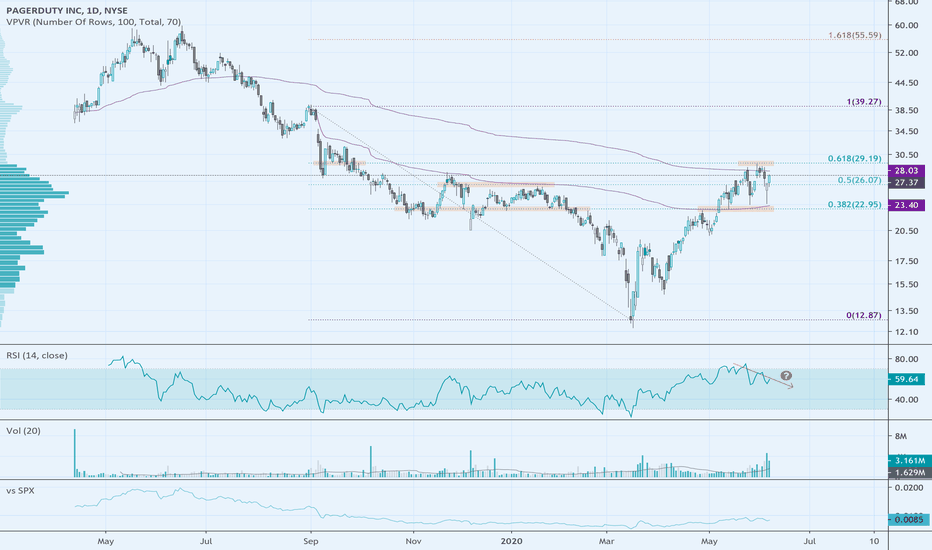The width and height of the screenshot is (932, 550).
Task: Click the 8M volume scale label
Action: [x=901, y=436]
